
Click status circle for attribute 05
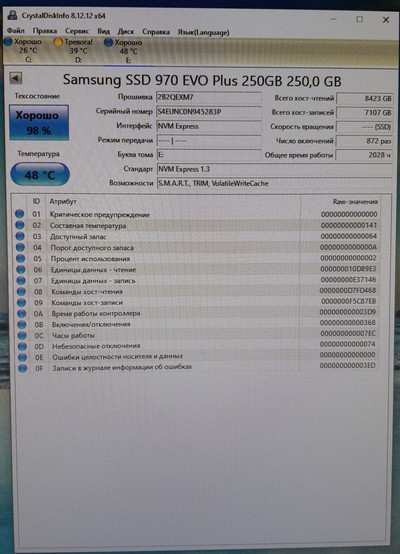click(x=20, y=258)
